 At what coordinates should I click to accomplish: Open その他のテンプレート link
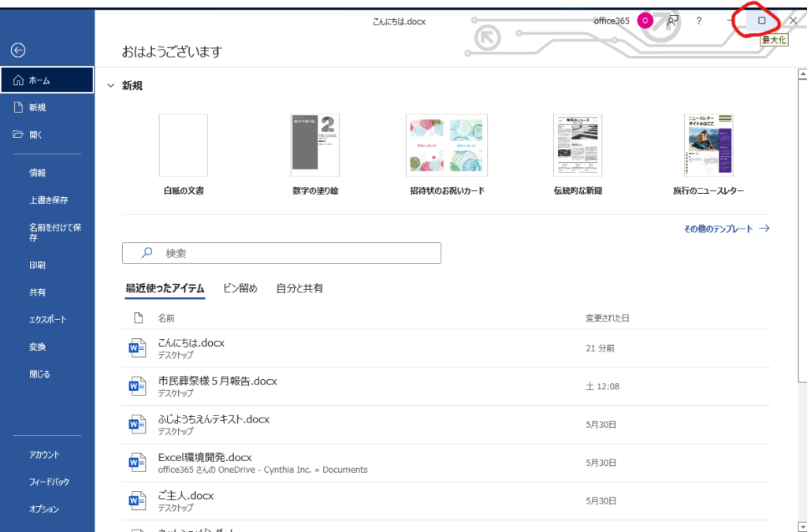(x=726, y=229)
